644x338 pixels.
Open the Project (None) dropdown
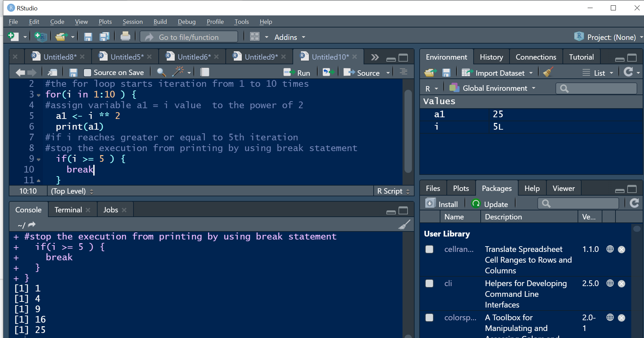(x=608, y=37)
